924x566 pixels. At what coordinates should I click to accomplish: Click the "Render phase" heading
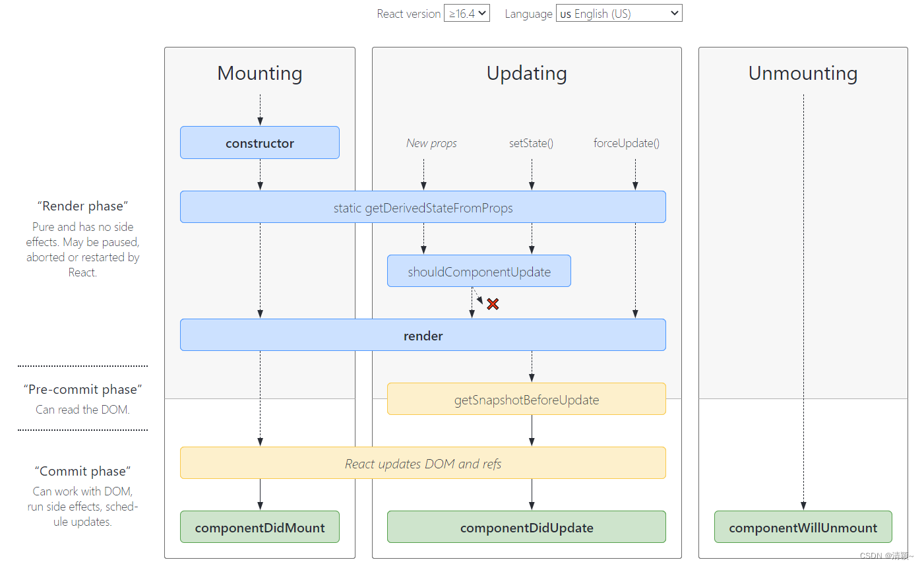(x=82, y=206)
